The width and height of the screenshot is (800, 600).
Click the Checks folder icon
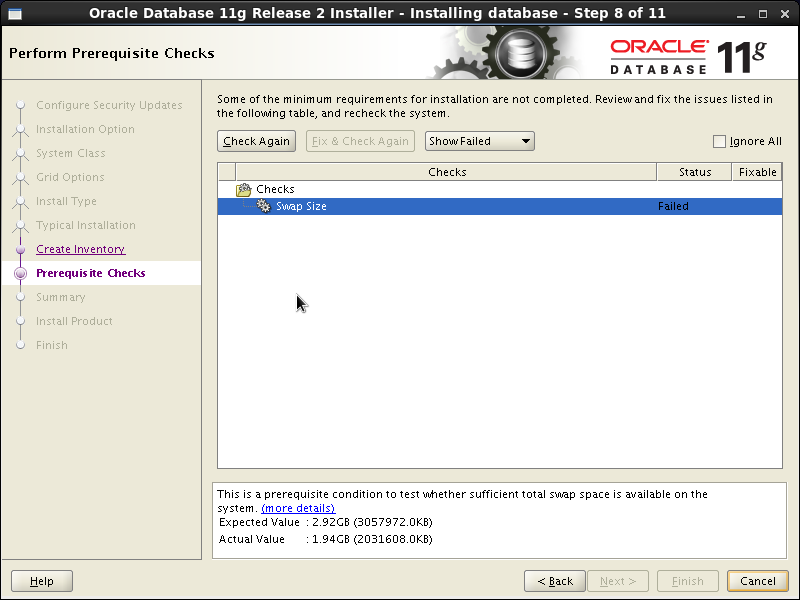coord(243,189)
